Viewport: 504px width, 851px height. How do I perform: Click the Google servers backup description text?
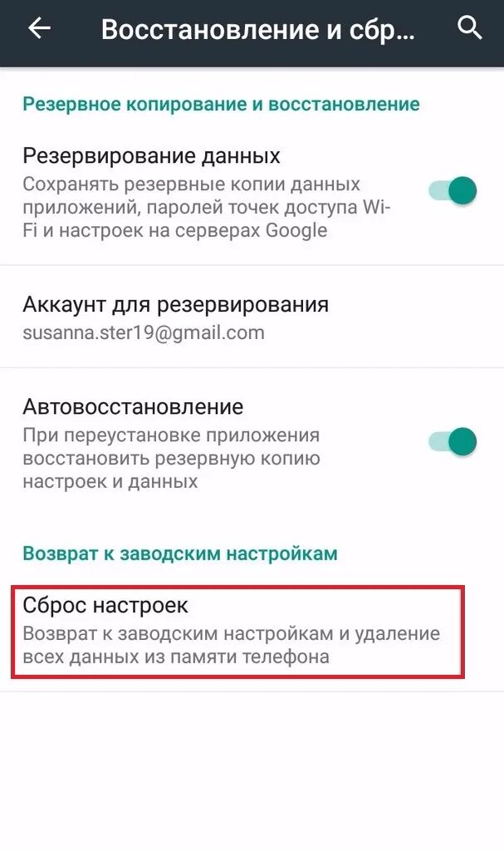207,207
